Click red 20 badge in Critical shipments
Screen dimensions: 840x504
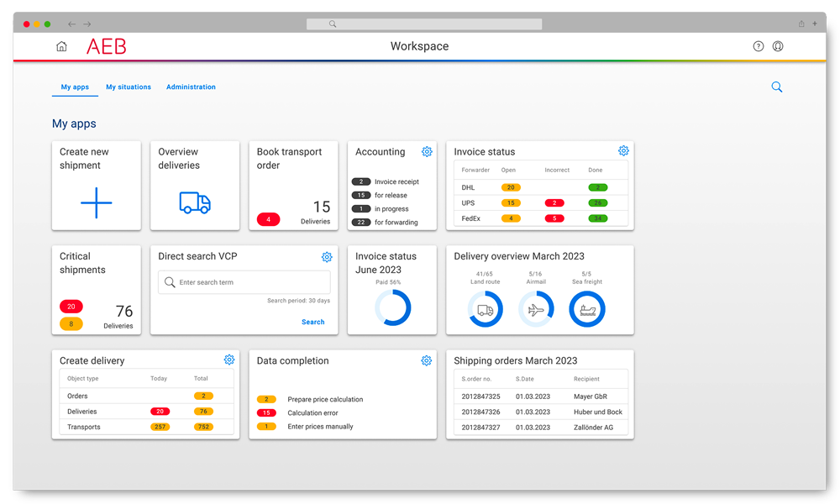pos(71,307)
